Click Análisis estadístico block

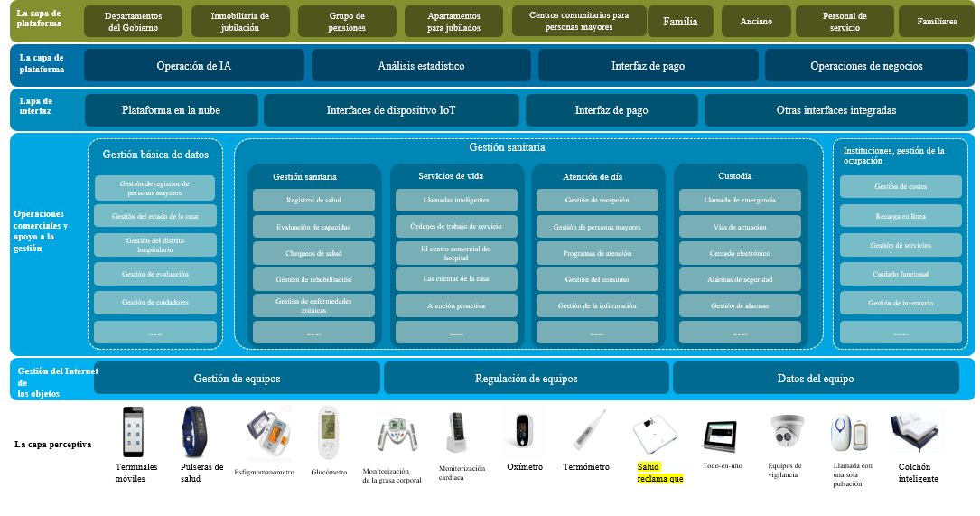pyautogui.click(x=421, y=66)
